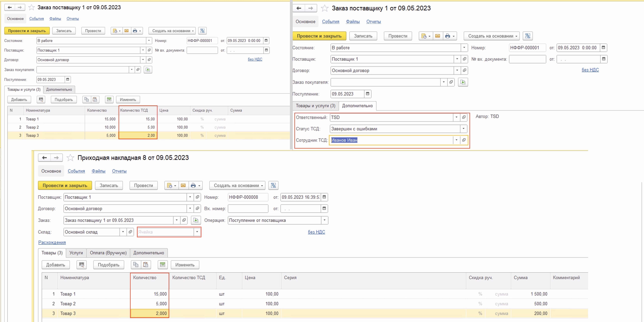The height and width of the screenshot is (322, 644).
Task: Open Товары и услуги (3) tab in right order window
Action: (315, 106)
